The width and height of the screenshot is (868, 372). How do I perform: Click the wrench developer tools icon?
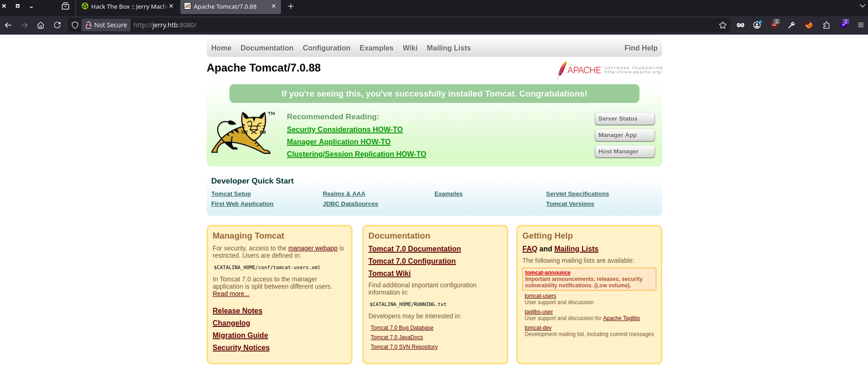792,25
